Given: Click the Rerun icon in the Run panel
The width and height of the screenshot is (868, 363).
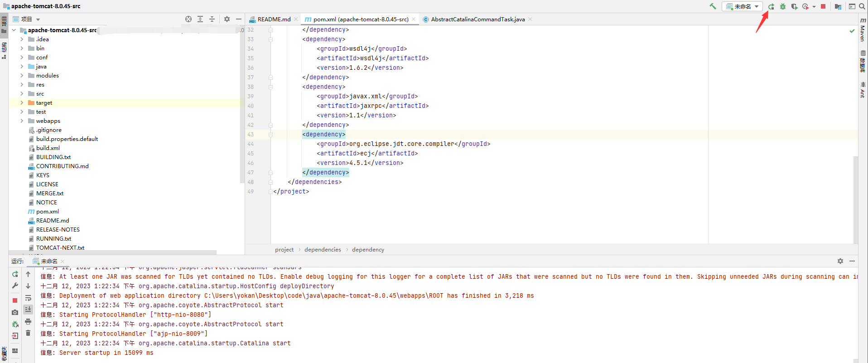Looking at the screenshot, I should [x=15, y=274].
